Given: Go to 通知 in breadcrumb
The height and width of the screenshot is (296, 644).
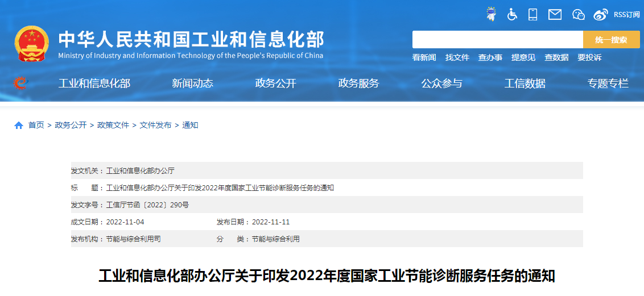Looking at the screenshot, I should (190, 126).
